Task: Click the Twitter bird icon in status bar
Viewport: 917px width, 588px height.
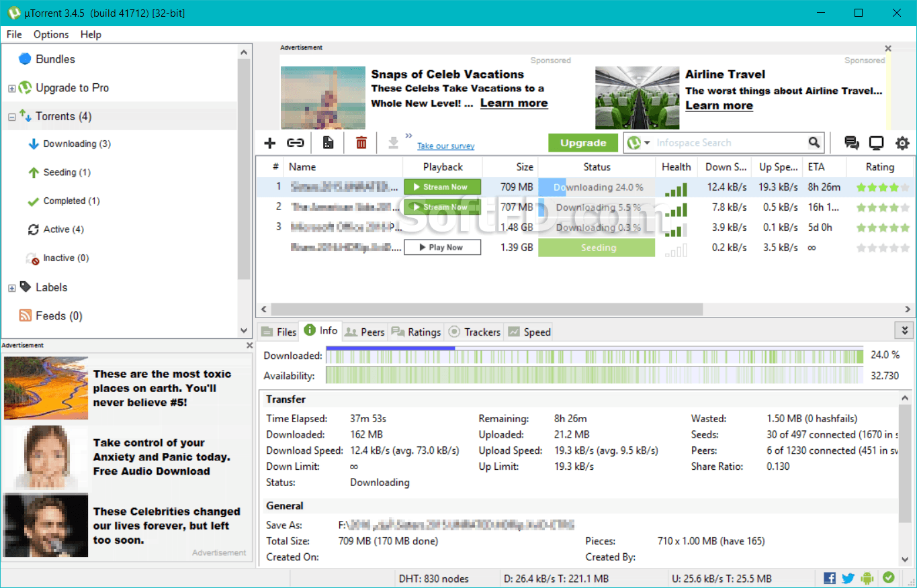Action: (848, 578)
